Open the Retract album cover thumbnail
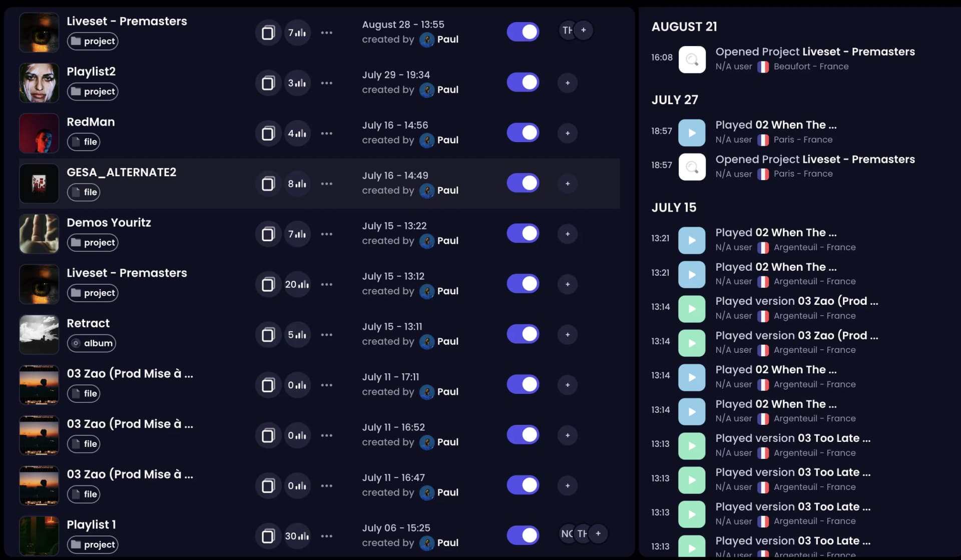This screenshot has height=560, width=961. [x=39, y=334]
